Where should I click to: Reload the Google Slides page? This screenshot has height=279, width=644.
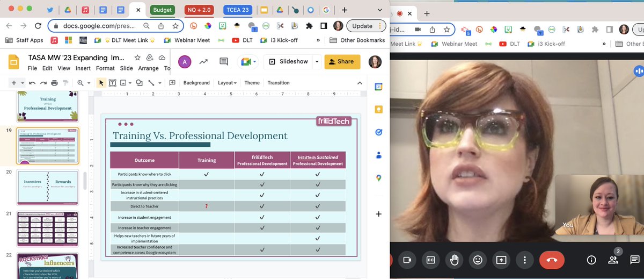point(38,26)
